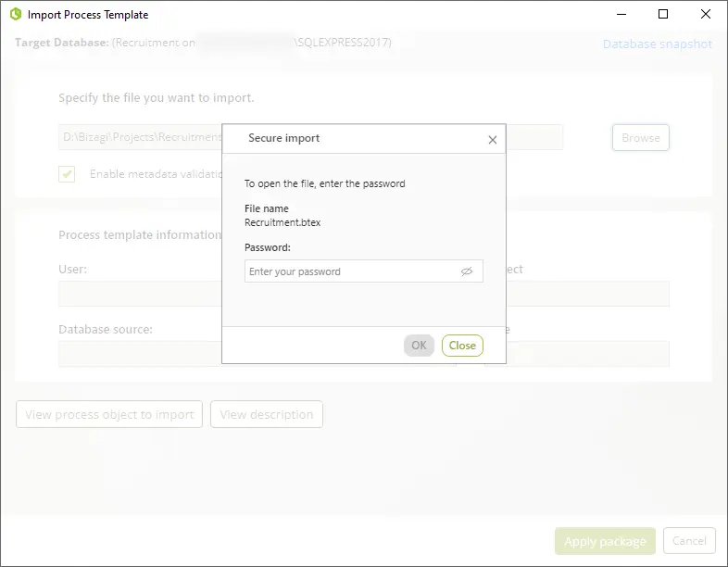Image resolution: width=728 pixels, height=567 pixels.
Task: Click the 'To open the file, enter the password' text
Action: [x=324, y=183]
